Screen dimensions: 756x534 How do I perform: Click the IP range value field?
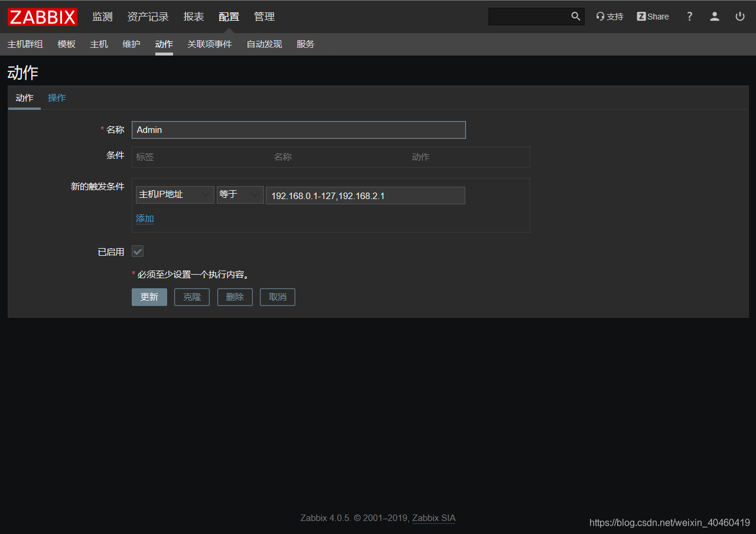(366, 196)
